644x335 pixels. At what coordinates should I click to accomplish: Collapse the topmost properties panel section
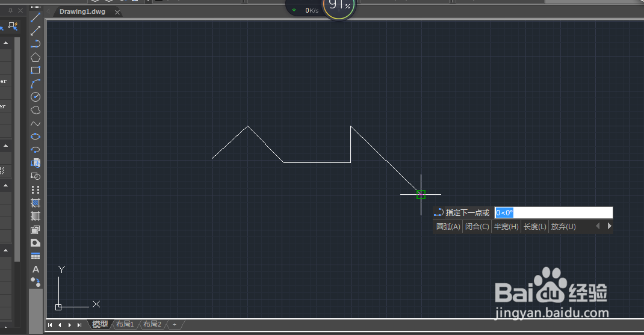click(x=6, y=43)
